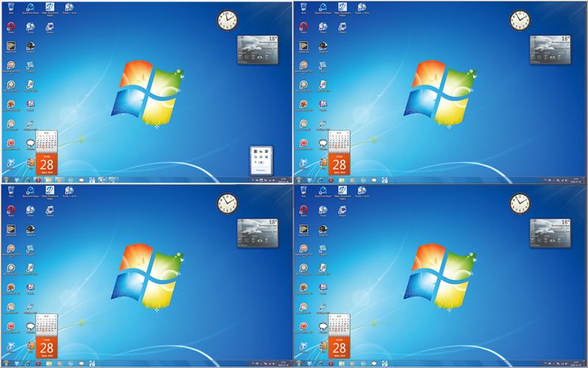This screenshot has height=368, width=588.
Task: Open Recycle Bin on the bottom-right desktop
Action: point(304,191)
